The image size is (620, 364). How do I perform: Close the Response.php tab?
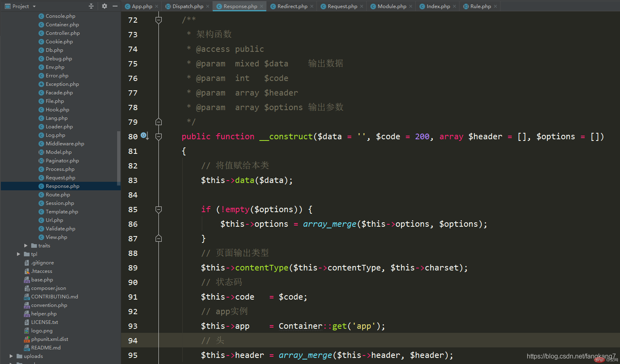pos(261,6)
